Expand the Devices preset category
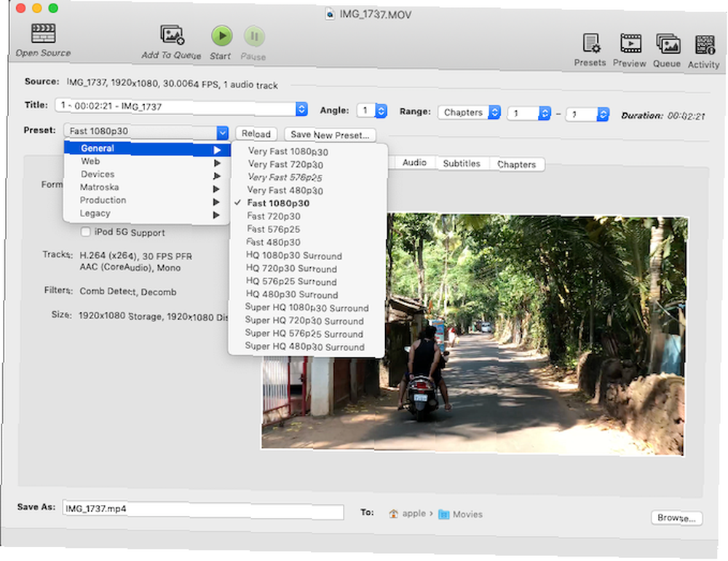728x561 pixels. [147, 175]
